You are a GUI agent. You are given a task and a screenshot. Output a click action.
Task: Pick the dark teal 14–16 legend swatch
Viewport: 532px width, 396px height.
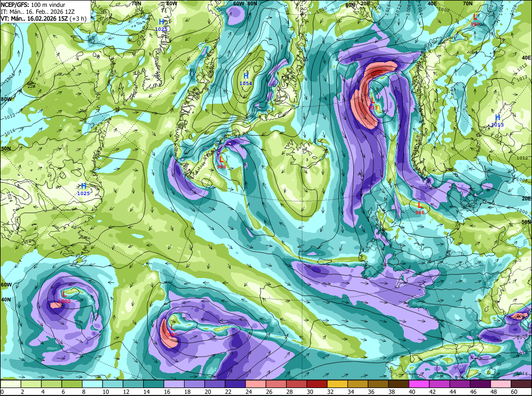153,384
